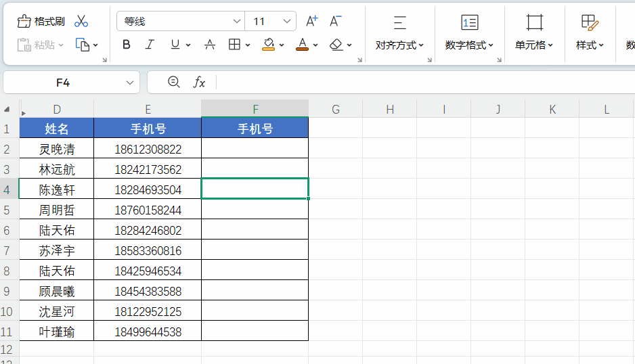The height and width of the screenshot is (364, 635).
Task: Select column E header
Action: coord(148,110)
